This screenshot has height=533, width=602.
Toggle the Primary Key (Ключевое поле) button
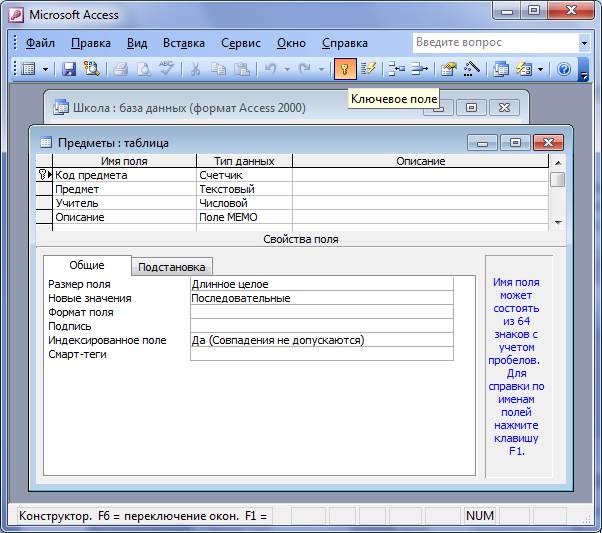[x=345, y=69]
